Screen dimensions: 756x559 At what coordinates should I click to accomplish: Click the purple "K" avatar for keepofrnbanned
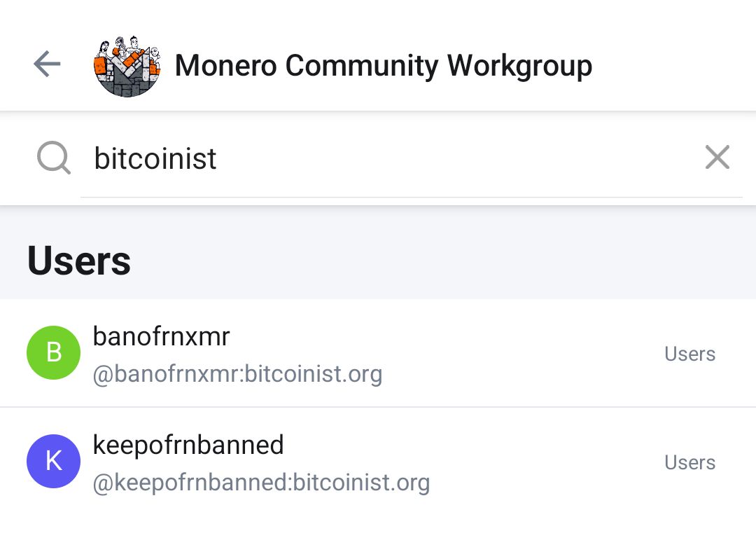tap(53, 461)
